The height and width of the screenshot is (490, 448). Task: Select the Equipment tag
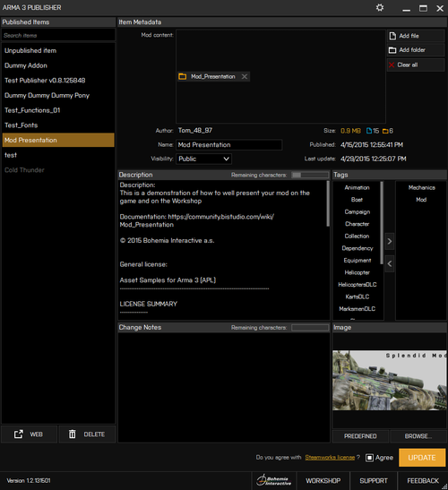[x=357, y=261]
